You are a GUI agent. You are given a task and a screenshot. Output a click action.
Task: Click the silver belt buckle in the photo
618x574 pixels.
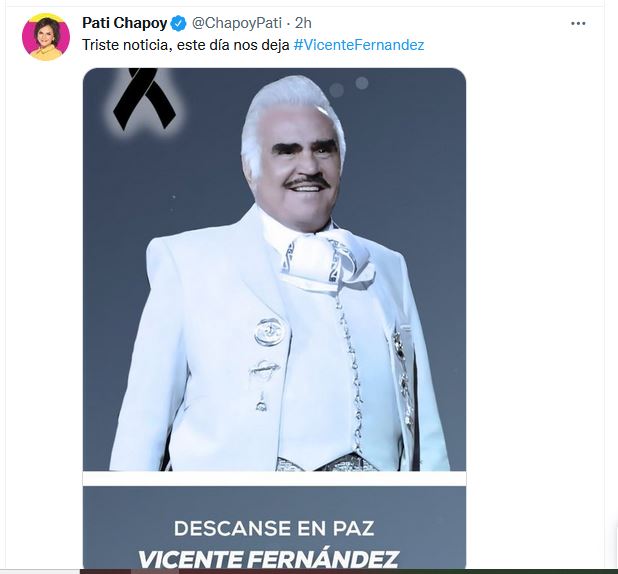coord(327,463)
